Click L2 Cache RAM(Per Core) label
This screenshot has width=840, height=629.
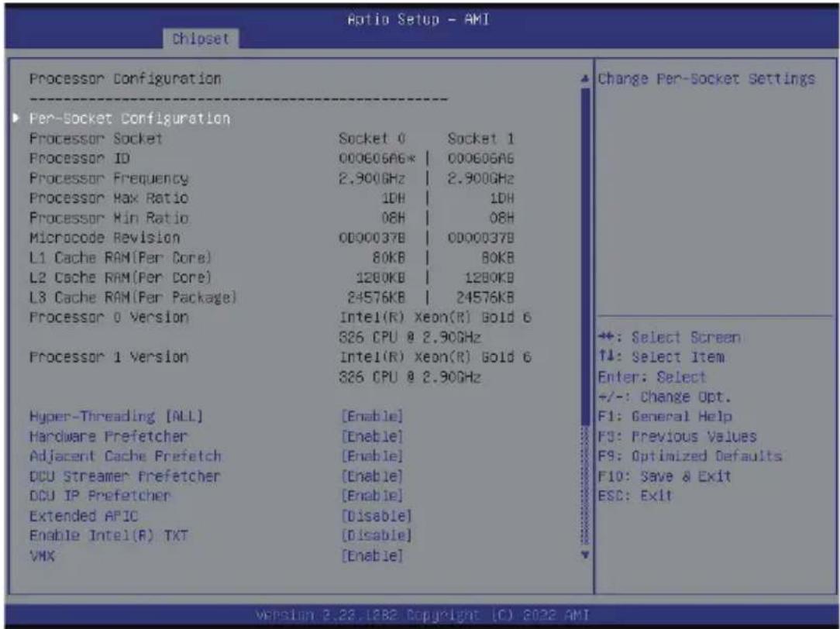(121, 277)
